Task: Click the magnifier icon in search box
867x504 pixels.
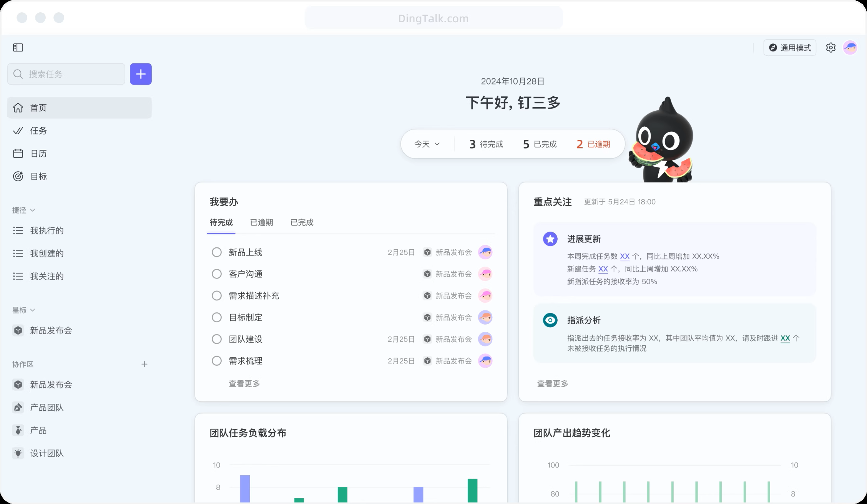Action: (18, 74)
